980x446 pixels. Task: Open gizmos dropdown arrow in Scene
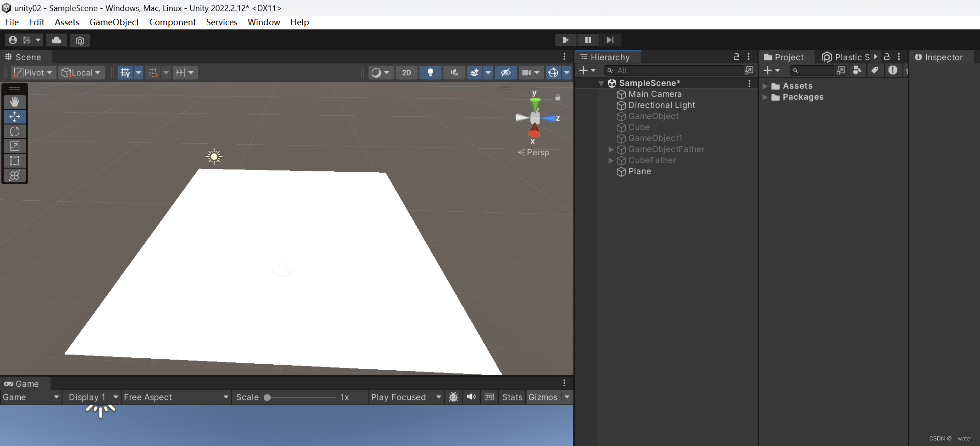point(567,73)
